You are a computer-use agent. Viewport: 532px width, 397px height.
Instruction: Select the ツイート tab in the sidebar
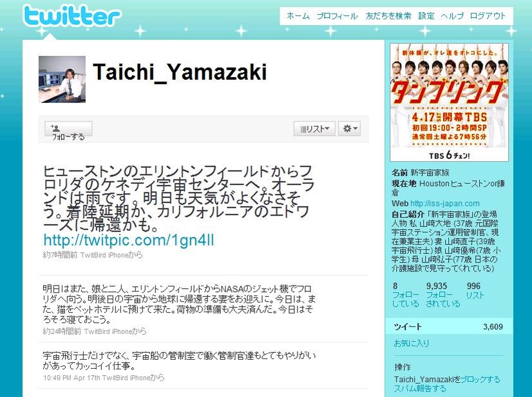449,326
